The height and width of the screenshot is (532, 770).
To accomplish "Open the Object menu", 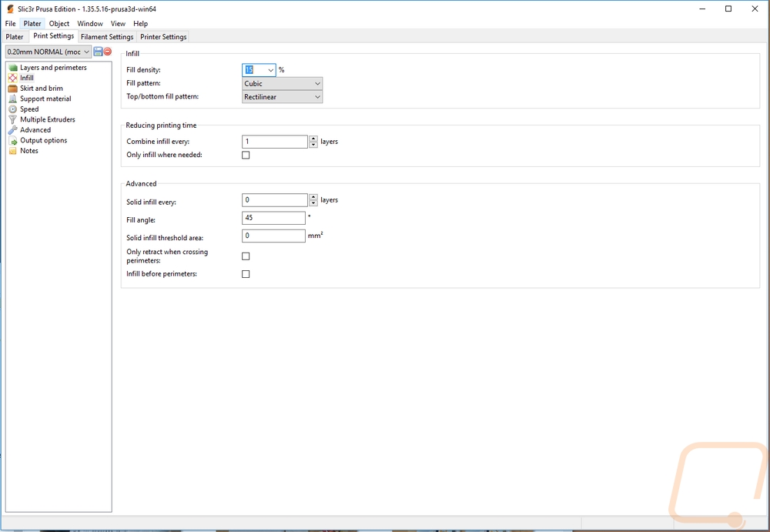I will pos(59,24).
